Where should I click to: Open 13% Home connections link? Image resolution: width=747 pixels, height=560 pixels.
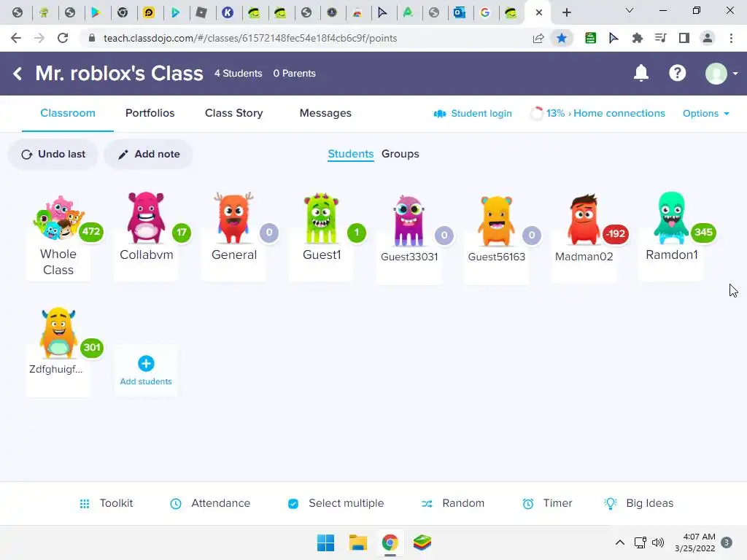[598, 113]
